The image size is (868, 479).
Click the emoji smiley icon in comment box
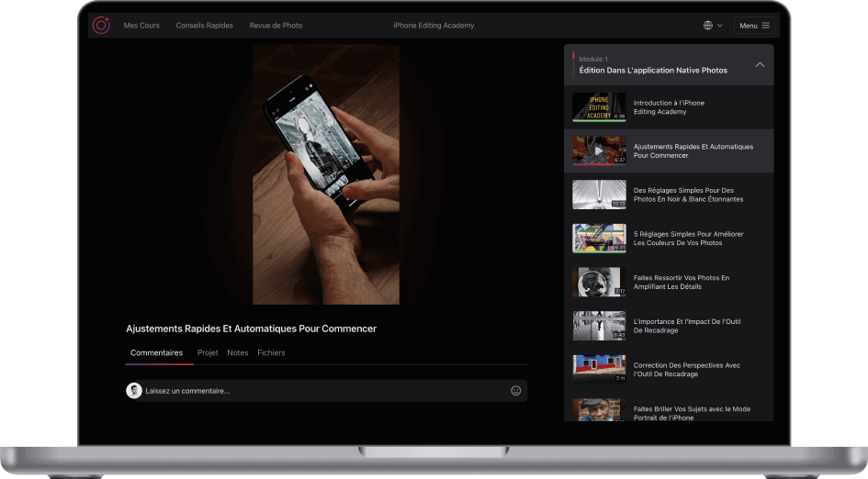515,391
